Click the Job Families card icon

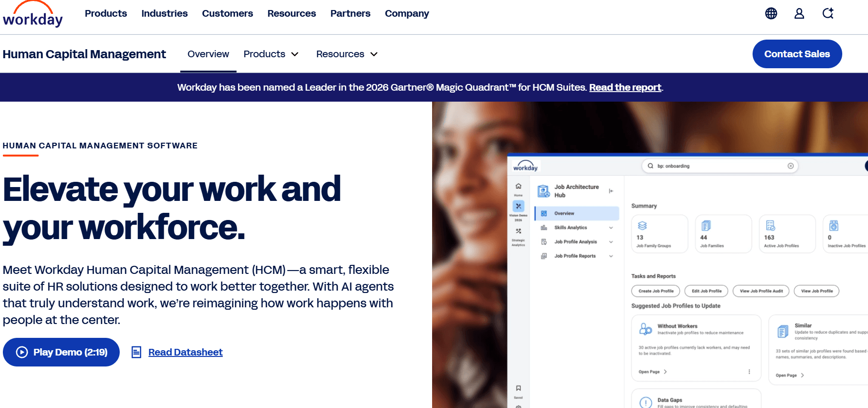point(706,225)
